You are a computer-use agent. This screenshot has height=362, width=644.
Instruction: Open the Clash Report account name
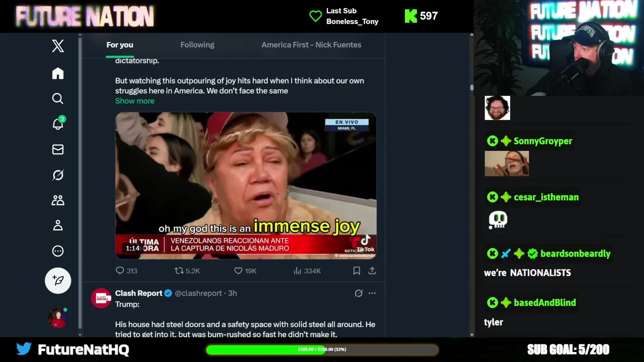139,293
